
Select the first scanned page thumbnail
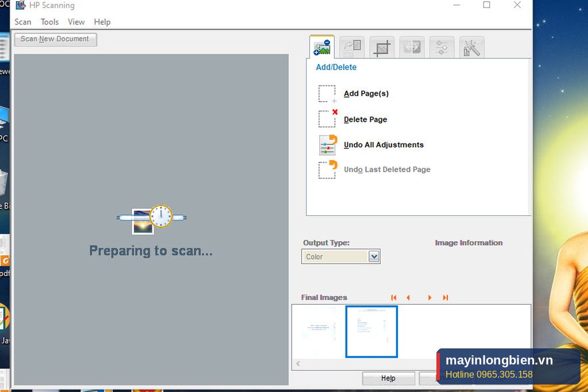319,331
